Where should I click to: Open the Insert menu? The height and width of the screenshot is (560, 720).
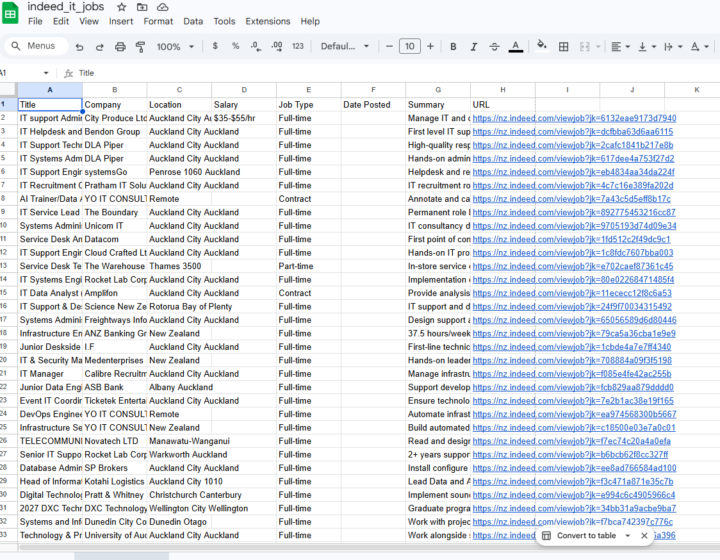[x=121, y=21]
